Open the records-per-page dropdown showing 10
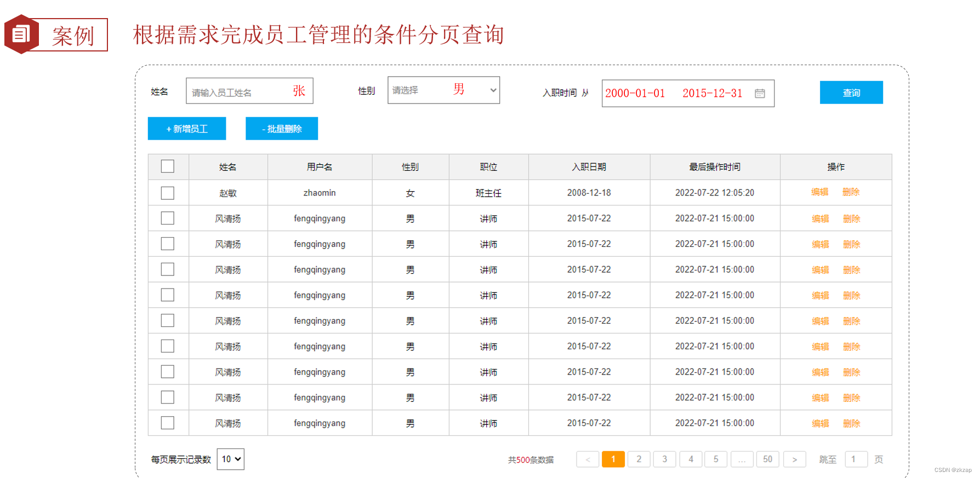This screenshot has width=980, height=478. point(231,459)
